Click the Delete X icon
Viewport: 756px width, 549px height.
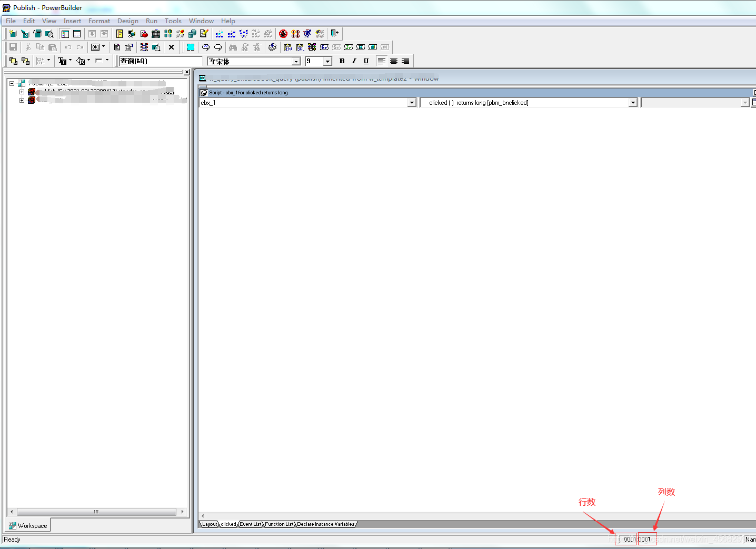(171, 47)
